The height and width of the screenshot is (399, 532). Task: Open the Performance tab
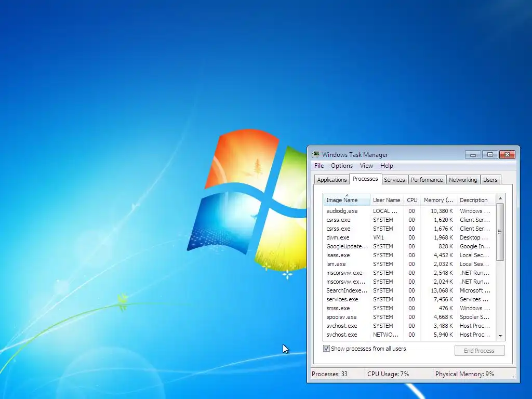click(427, 180)
